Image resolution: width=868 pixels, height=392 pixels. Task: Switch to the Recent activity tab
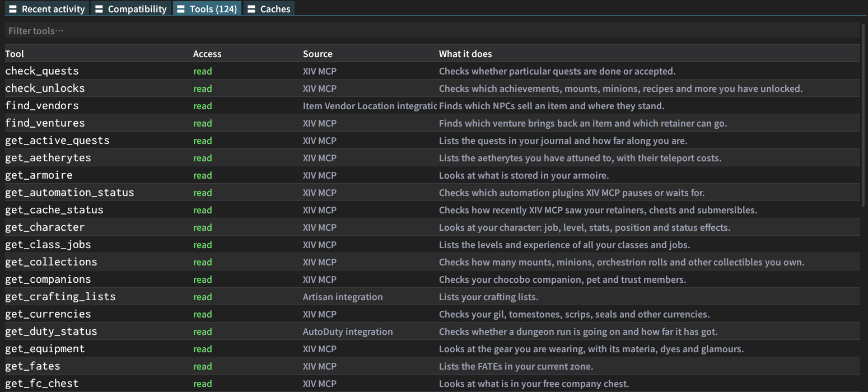pos(47,9)
